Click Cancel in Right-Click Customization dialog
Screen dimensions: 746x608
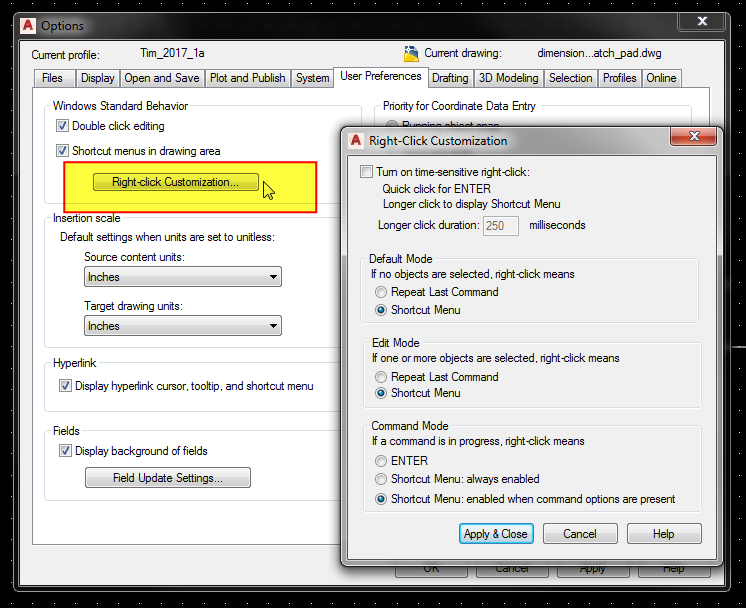click(x=580, y=534)
